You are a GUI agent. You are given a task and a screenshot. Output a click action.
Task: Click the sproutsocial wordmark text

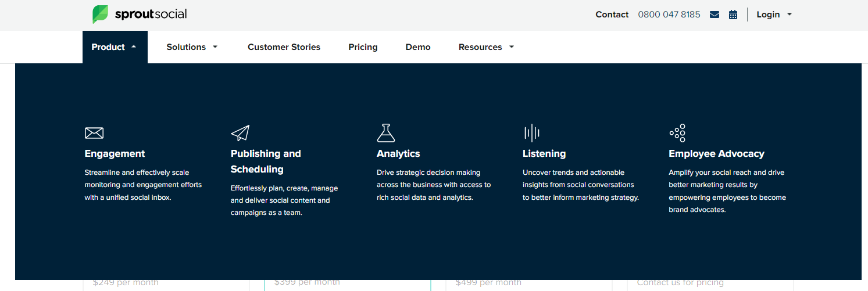tap(151, 15)
